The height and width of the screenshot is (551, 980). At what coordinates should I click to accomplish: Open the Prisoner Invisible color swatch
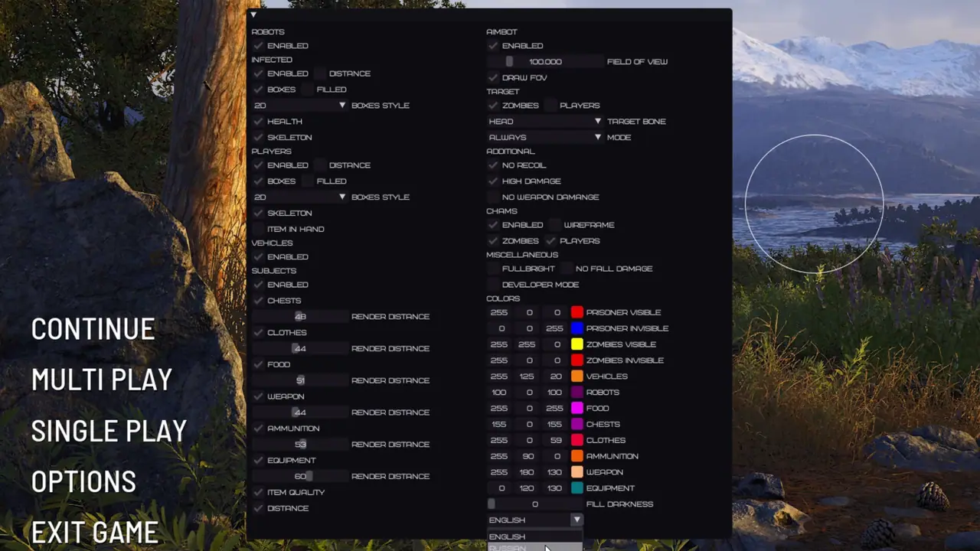click(577, 328)
